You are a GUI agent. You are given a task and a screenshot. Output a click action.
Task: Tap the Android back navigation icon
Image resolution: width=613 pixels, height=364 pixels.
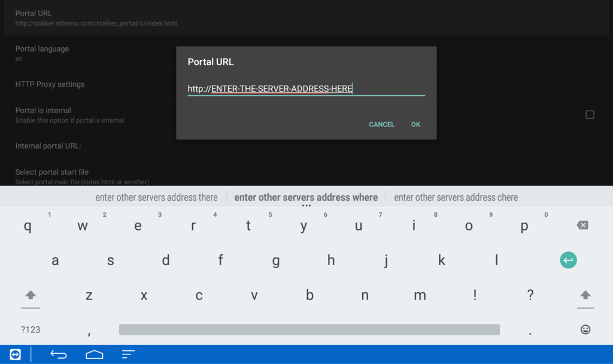(x=58, y=354)
